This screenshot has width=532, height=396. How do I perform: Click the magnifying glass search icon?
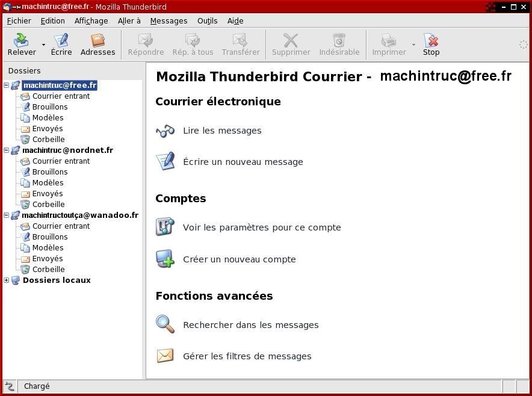click(165, 324)
